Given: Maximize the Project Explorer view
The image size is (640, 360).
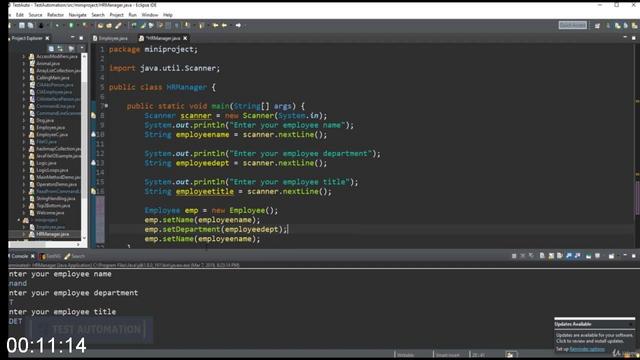Looking at the screenshot, I should point(81,38).
